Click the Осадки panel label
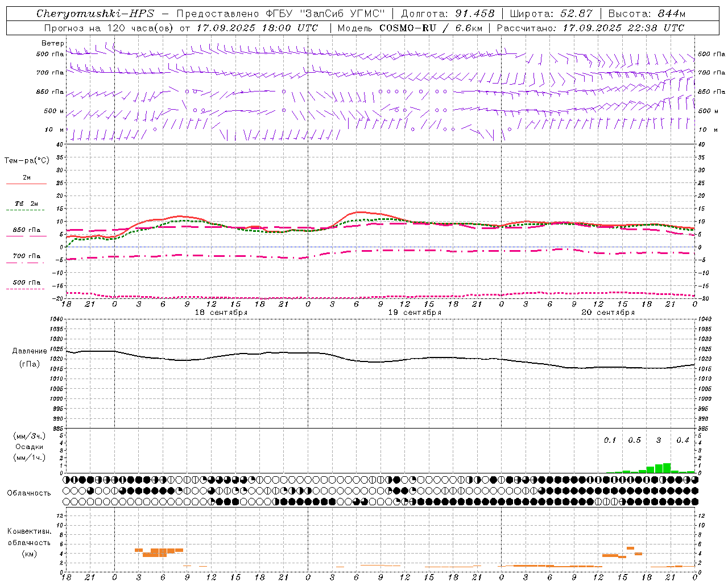Viewport: 728px width, 582px height. point(30,447)
